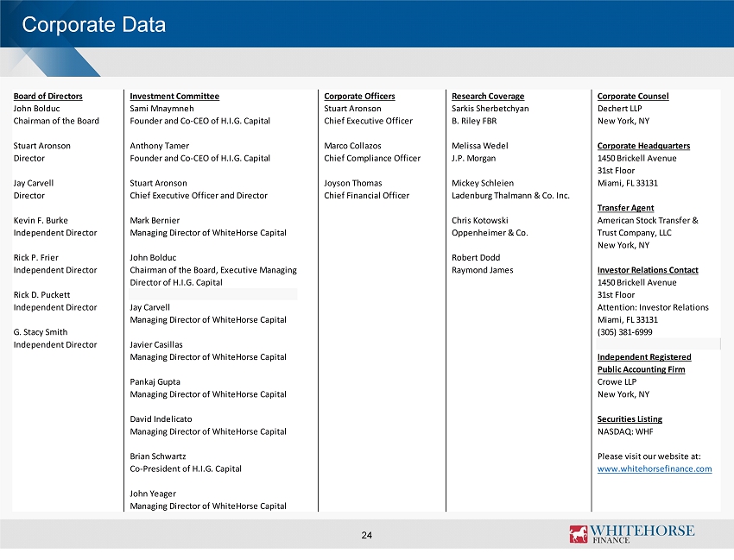Click the 'Investment Committee' heading
Screen dimensions: 734x560
(174, 96)
